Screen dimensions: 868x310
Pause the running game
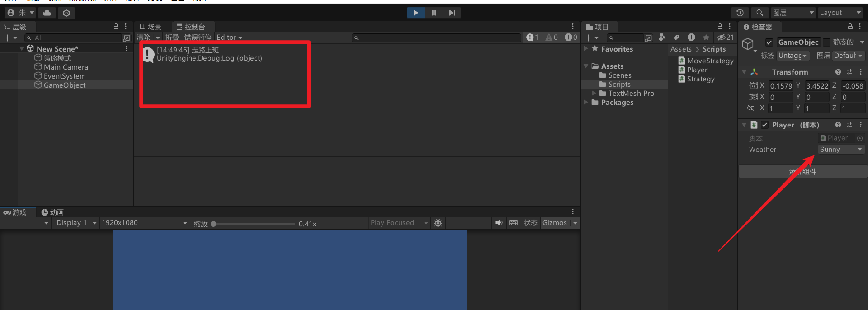[434, 13]
